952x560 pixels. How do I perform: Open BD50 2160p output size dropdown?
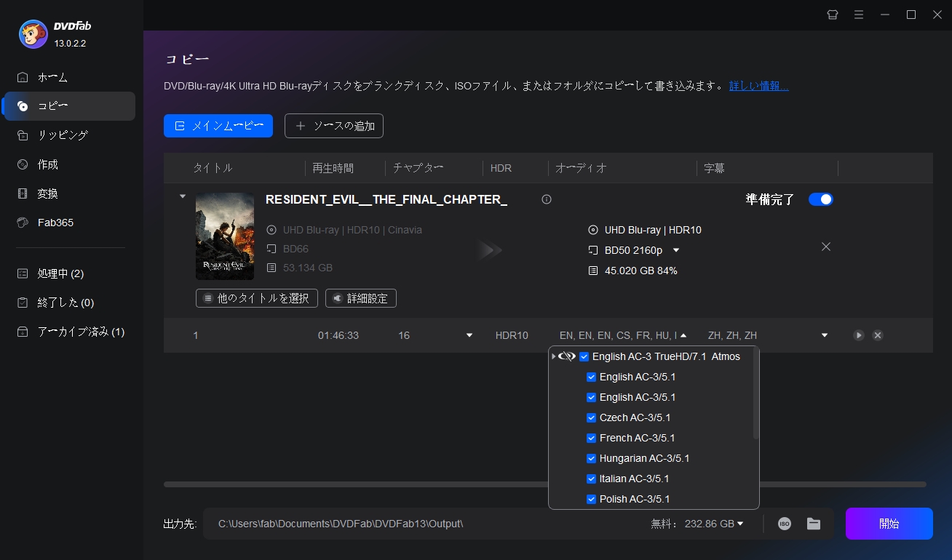tap(676, 250)
